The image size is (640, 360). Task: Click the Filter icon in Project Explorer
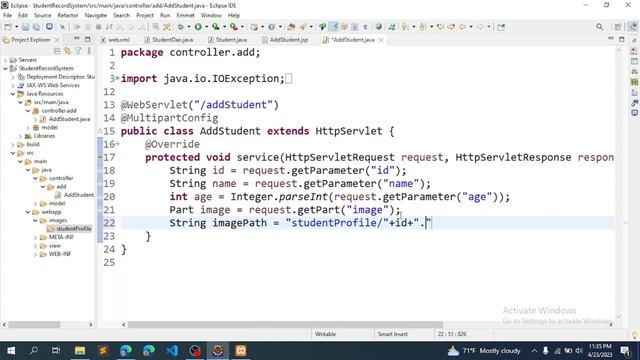tap(78, 51)
